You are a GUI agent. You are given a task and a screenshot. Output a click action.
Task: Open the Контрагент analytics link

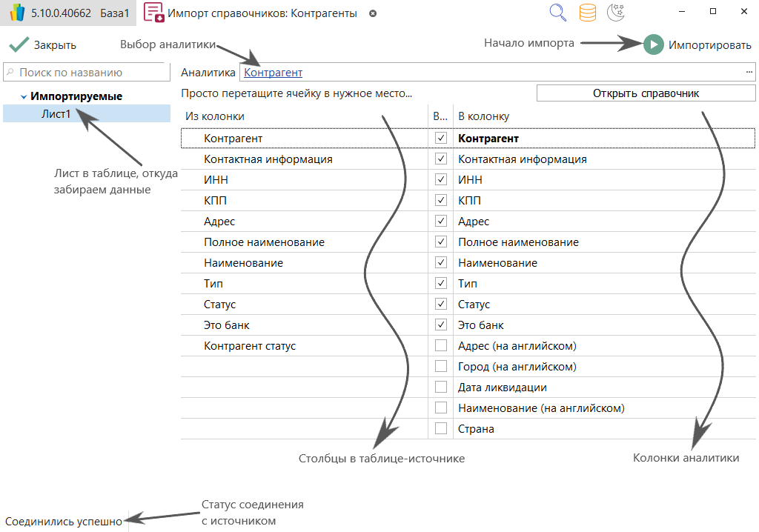[274, 73]
